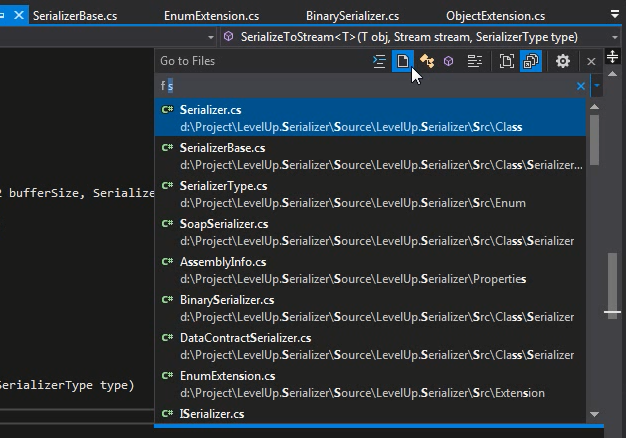Switch to BinarySerializer.cs tab

point(353,16)
